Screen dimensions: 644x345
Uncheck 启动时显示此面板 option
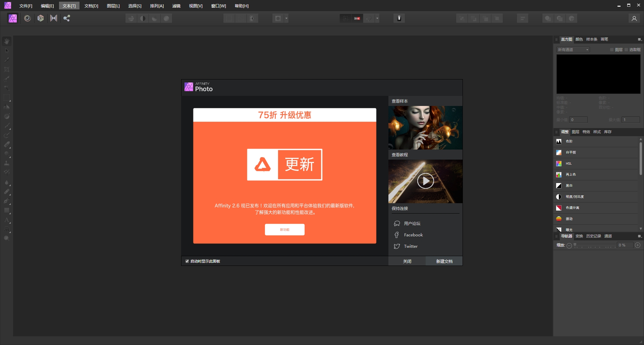[187, 261]
